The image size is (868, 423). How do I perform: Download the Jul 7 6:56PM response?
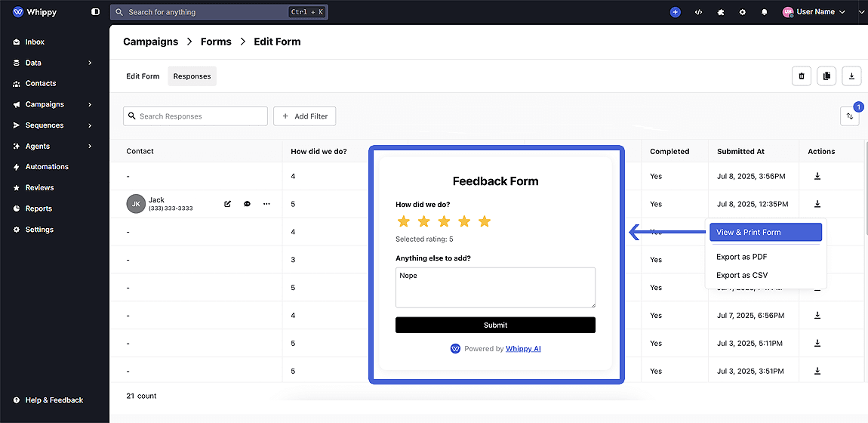pos(817,315)
